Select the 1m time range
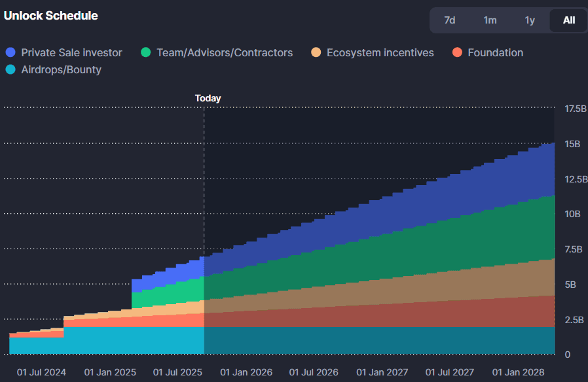 click(x=490, y=20)
